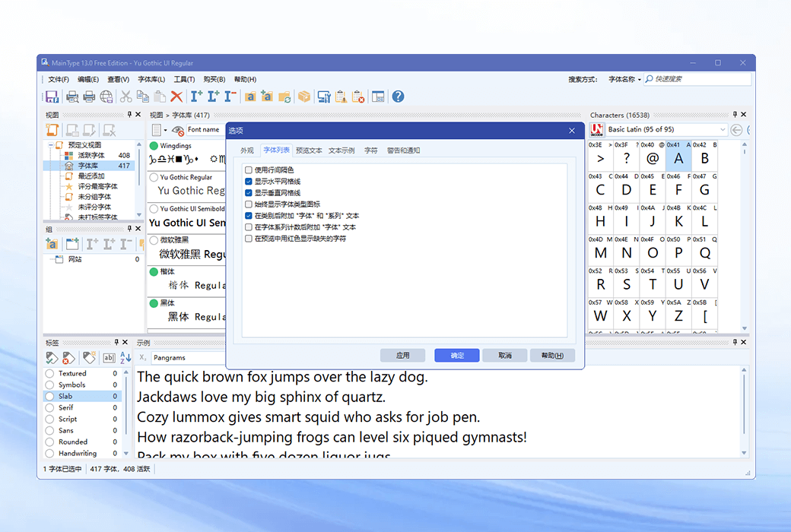Switch to the 警告和通知 tab

(x=404, y=150)
